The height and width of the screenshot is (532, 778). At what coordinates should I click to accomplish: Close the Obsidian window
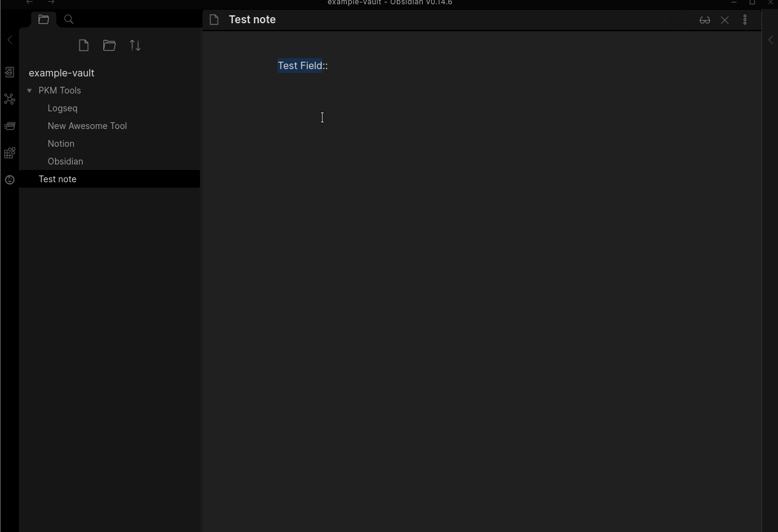[771, 2]
